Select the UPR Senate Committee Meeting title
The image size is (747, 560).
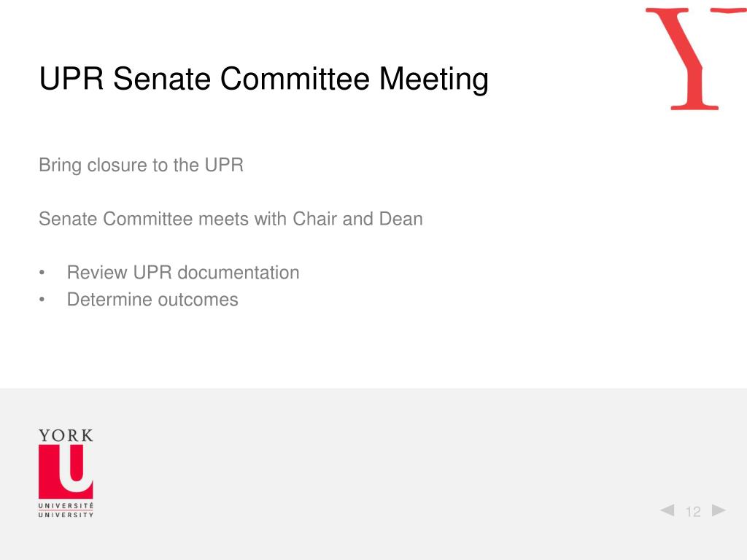tap(264, 79)
